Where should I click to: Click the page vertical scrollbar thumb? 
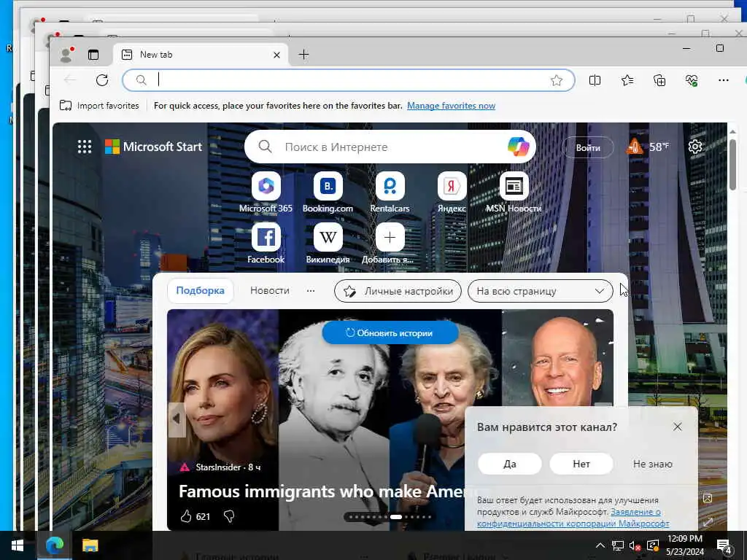(x=732, y=164)
